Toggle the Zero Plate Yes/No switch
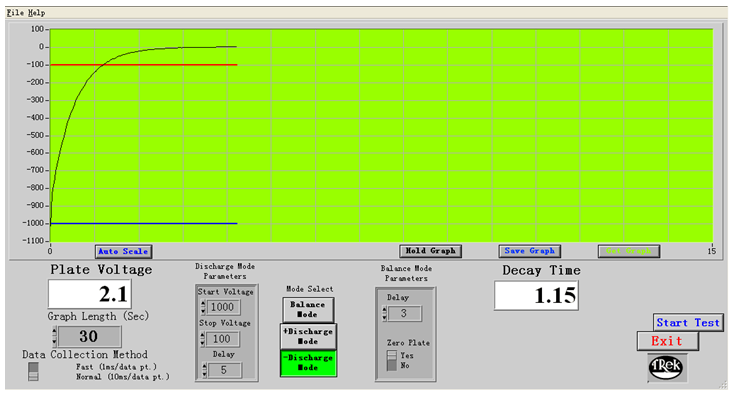The height and width of the screenshot is (396, 740). click(392, 361)
